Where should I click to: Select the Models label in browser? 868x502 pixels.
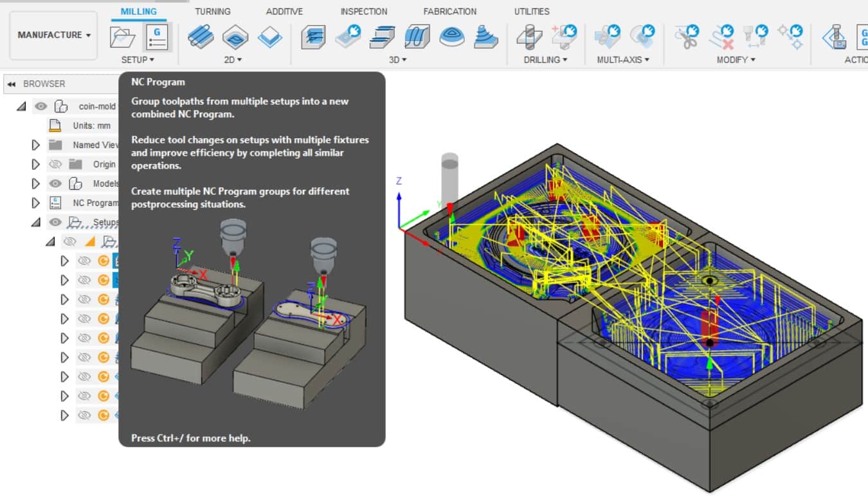coord(105,183)
